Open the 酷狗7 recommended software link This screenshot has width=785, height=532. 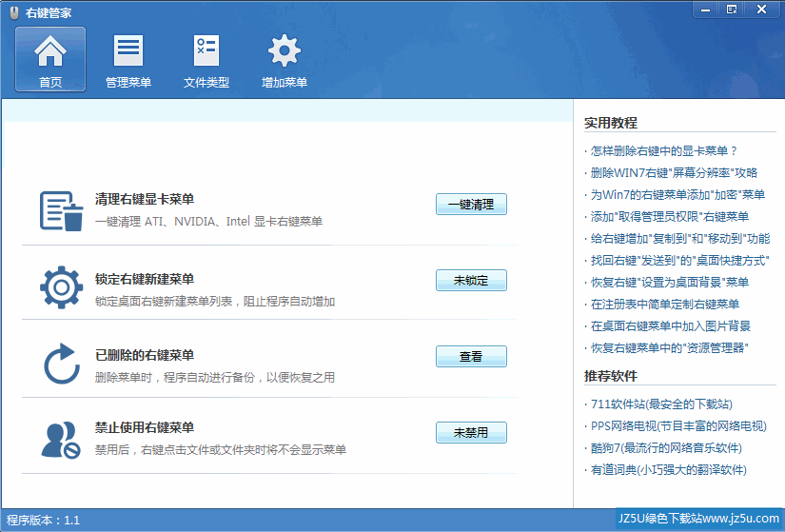tap(666, 448)
